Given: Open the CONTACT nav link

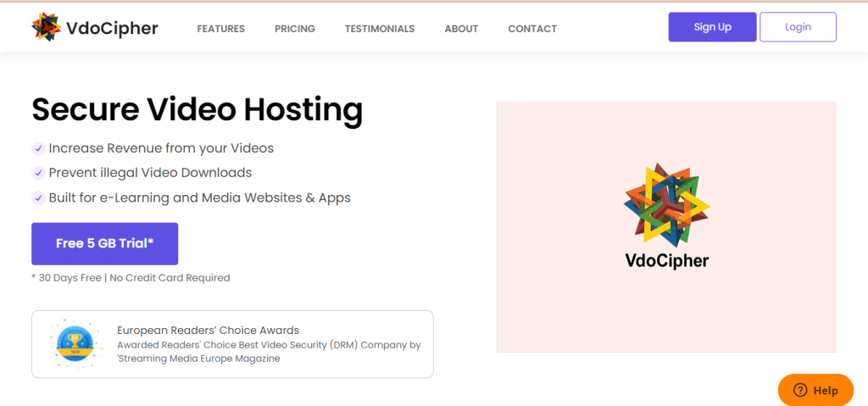Looking at the screenshot, I should (532, 29).
